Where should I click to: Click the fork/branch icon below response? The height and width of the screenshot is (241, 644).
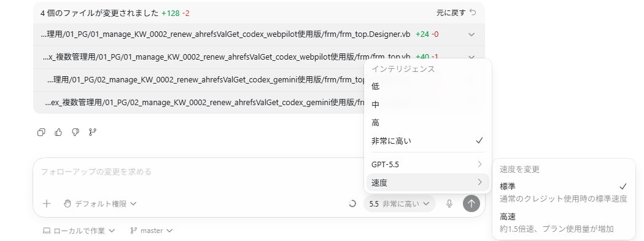coord(93,132)
